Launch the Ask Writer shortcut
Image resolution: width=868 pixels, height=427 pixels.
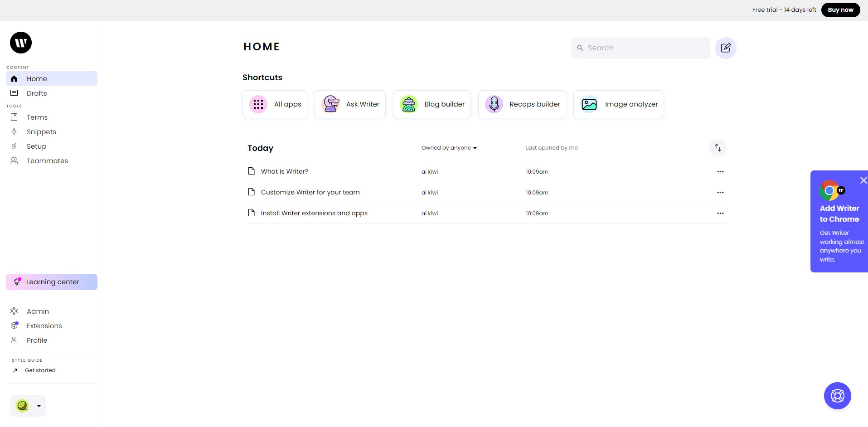click(350, 104)
